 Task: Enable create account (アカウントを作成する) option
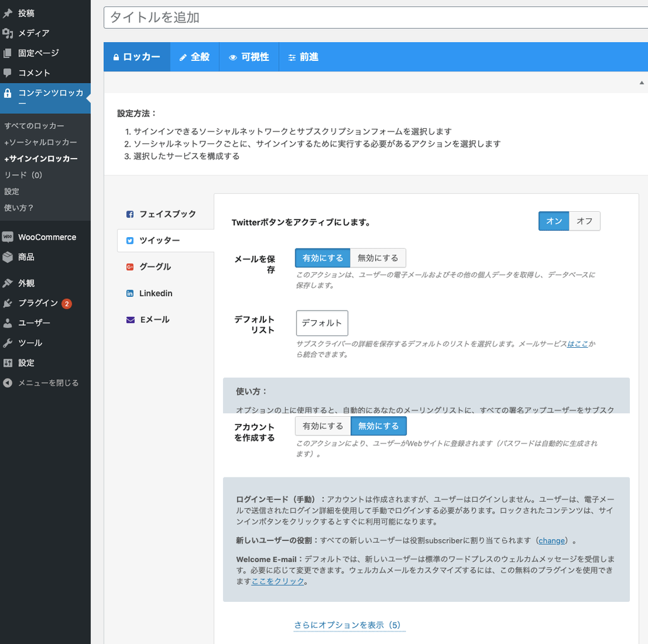322,426
